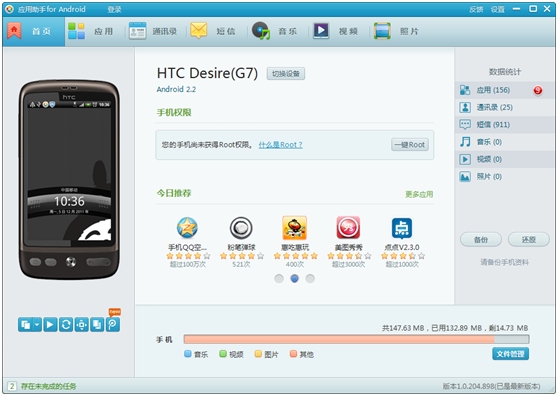Open 通讯录 (25) statistics entry
Image resolution: width=558 pixels, height=396 pixels.
(x=504, y=107)
